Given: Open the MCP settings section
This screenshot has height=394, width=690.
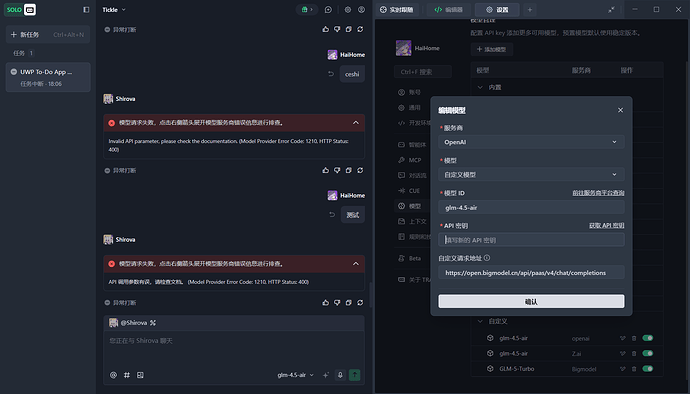Looking at the screenshot, I should coord(410,160).
